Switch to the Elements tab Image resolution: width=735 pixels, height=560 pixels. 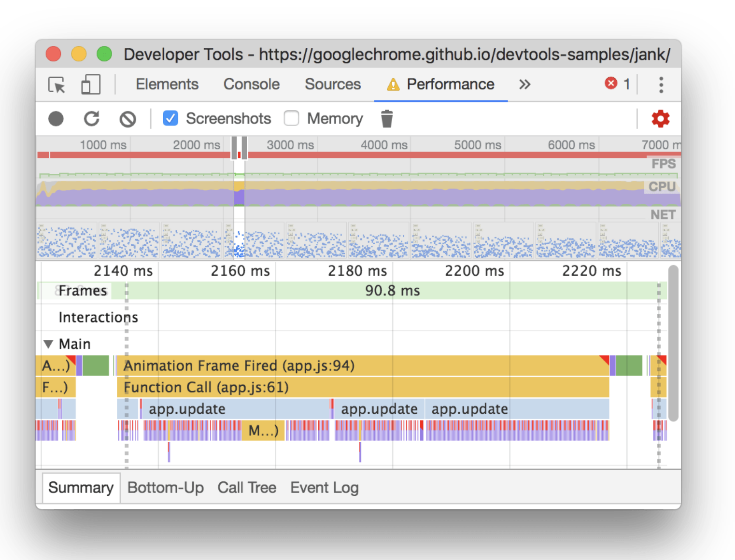(x=167, y=84)
